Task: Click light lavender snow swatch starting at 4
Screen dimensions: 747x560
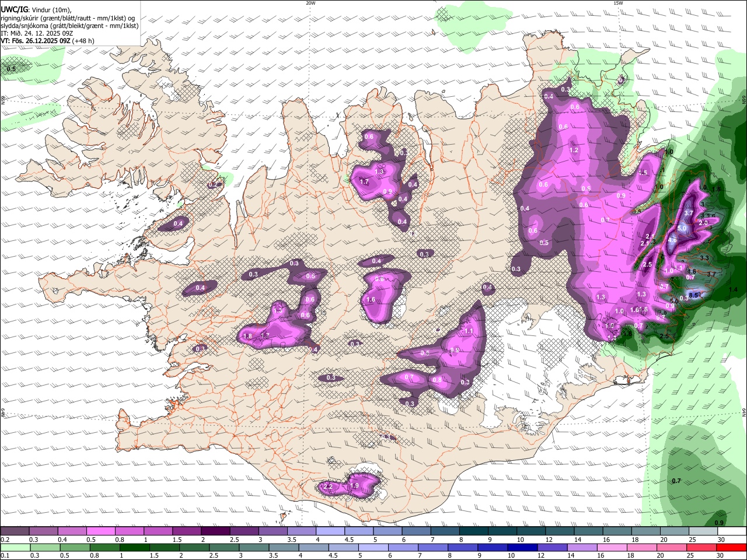Action: coord(331,531)
